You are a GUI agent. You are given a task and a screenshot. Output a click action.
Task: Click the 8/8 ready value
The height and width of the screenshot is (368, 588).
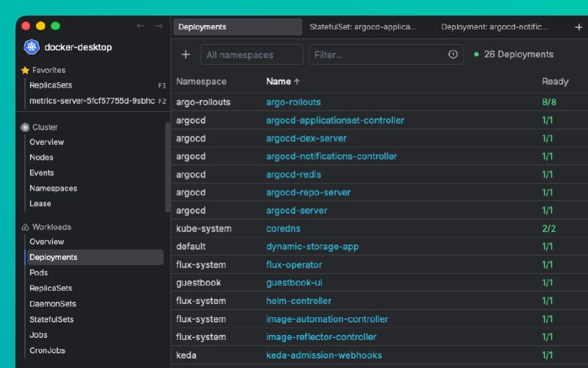(x=549, y=102)
